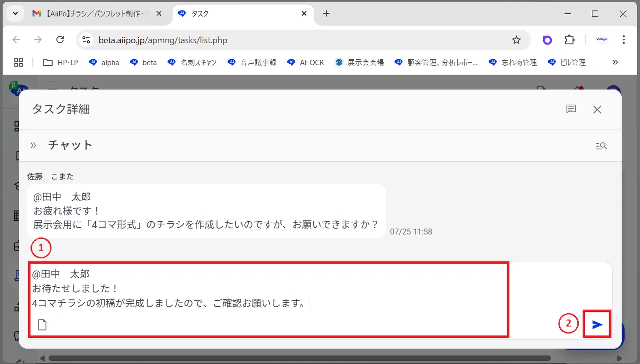This screenshot has width=640, height=364.
Task: Open a new browser tab
Action: point(326,14)
